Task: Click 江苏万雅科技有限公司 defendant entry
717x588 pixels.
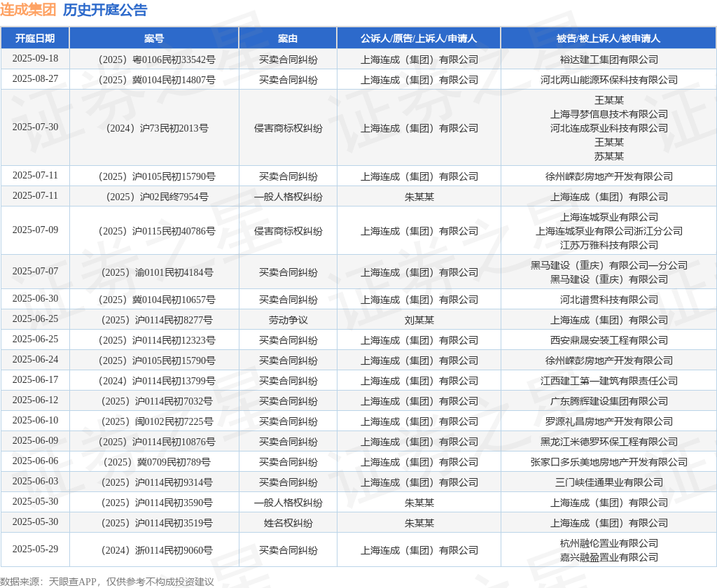Action: (x=609, y=246)
